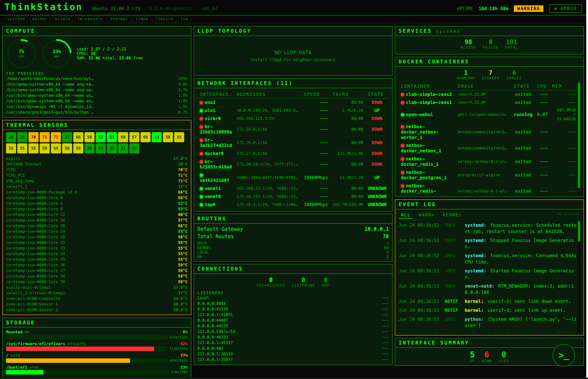Screen dimensions: 588x379
Task: Click the green status dot for open-webui
Action: point(402,115)
